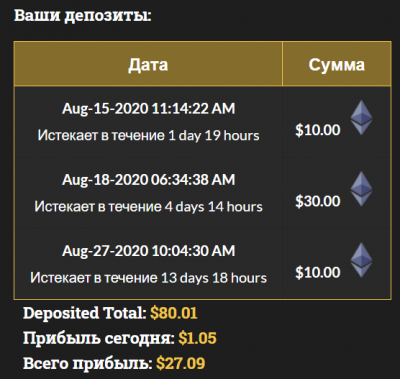Click the Сумма column header
400x379 pixels.
coord(337,65)
